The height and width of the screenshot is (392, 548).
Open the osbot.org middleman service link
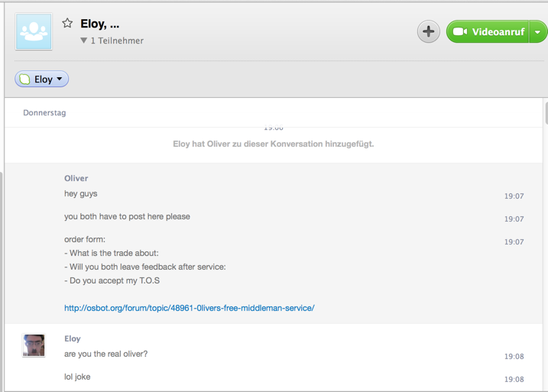(x=189, y=308)
